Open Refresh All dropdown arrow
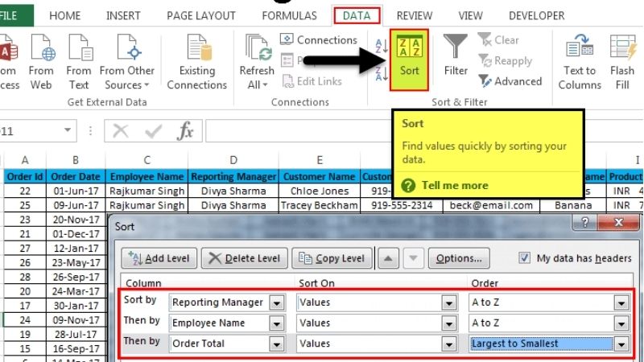This screenshot has width=644, height=362. coord(266,85)
